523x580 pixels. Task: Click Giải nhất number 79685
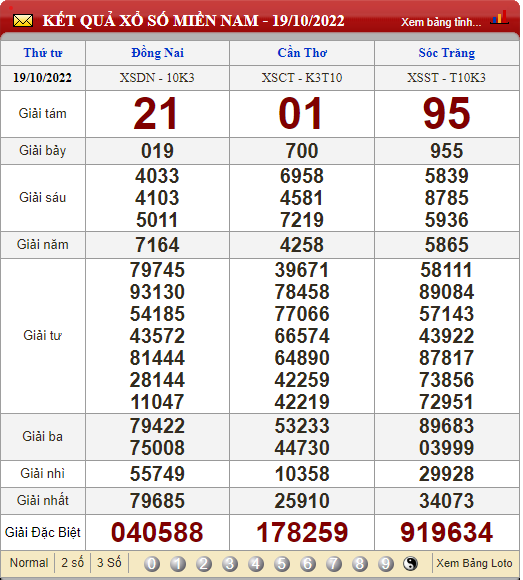click(x=157, y=501)
